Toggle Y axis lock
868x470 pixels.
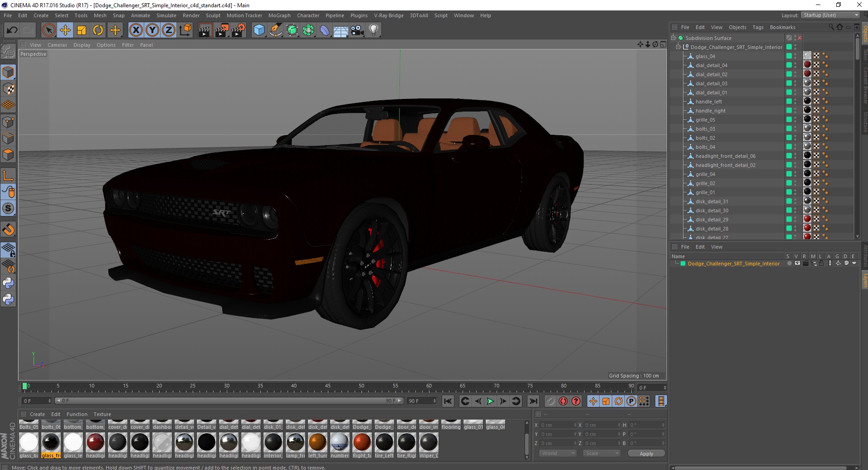152,30
